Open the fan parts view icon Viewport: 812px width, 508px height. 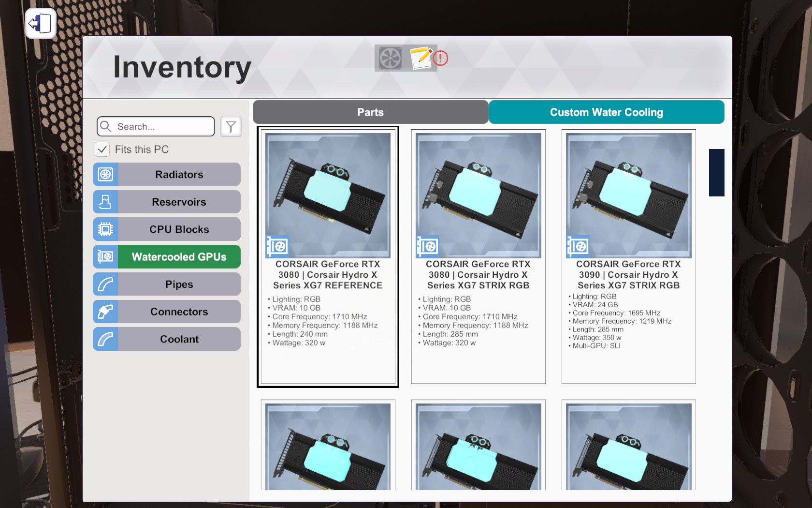[390, 59]
